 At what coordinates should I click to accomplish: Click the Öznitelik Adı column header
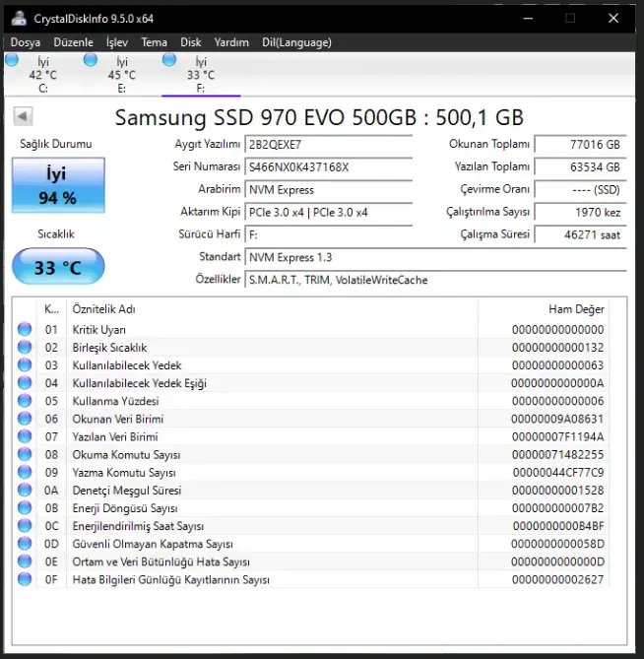pos(272,309)
